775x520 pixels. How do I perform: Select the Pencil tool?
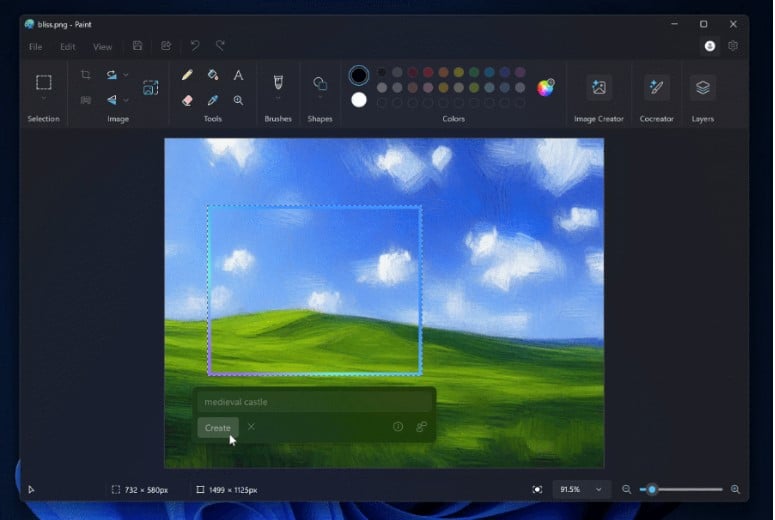[187, 75]
